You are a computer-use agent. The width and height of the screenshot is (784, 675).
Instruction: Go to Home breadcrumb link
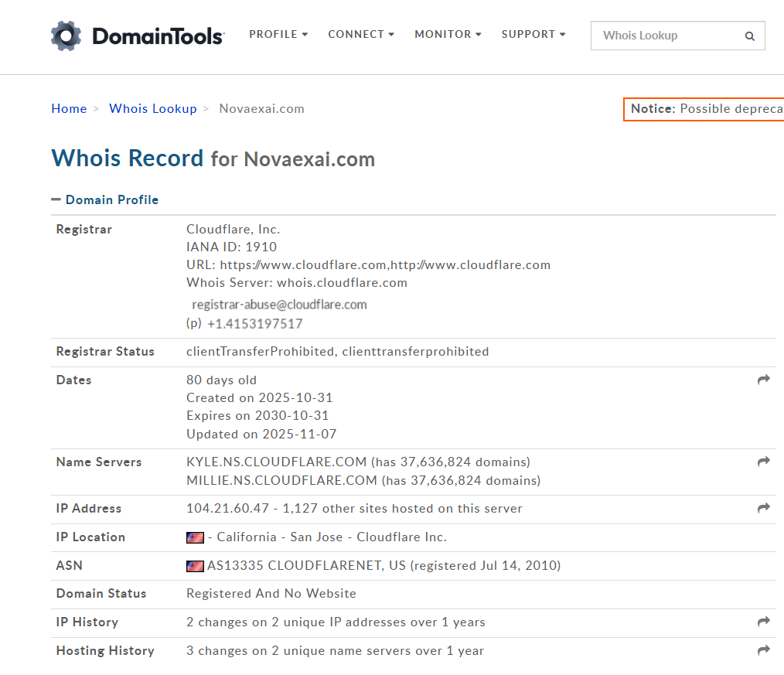coord(69,108)
